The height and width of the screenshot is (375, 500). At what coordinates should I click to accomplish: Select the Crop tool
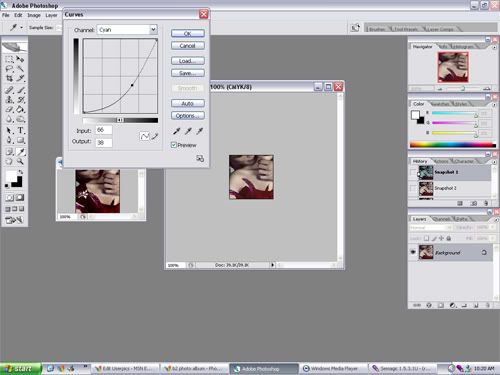click(x=9, y=79)
